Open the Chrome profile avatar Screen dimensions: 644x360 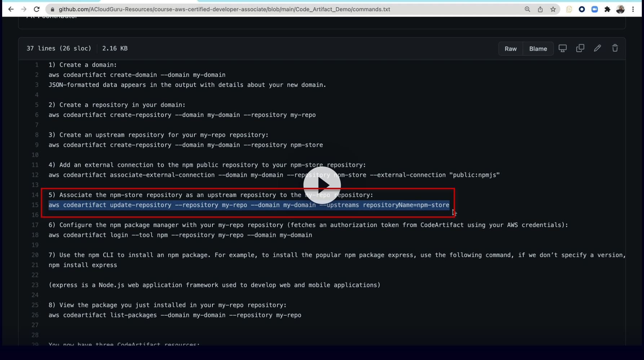click(620, 9)
